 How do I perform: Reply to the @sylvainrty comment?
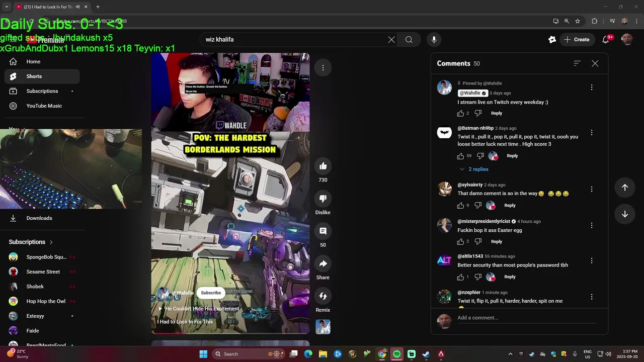(x=510, y=205)
